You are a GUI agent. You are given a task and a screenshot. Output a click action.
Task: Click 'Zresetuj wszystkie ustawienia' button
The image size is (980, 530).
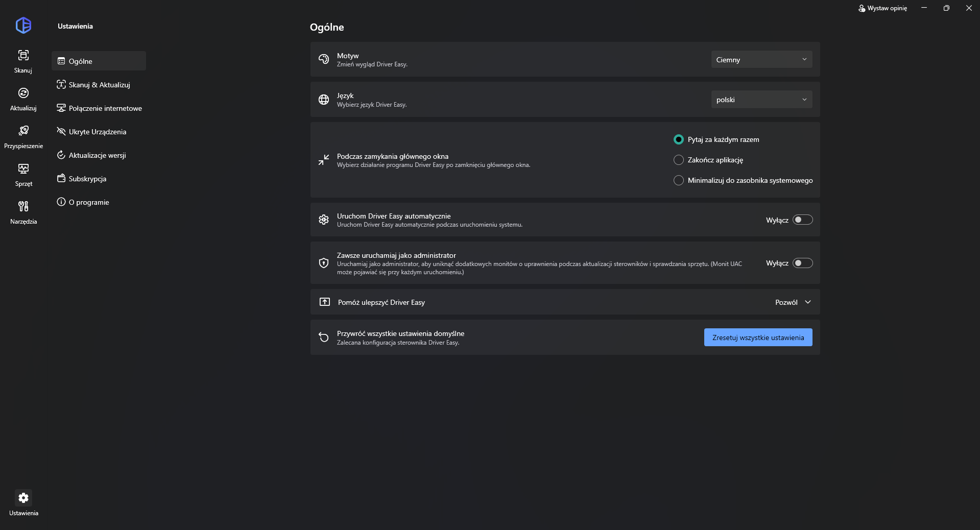pos(758,337)
